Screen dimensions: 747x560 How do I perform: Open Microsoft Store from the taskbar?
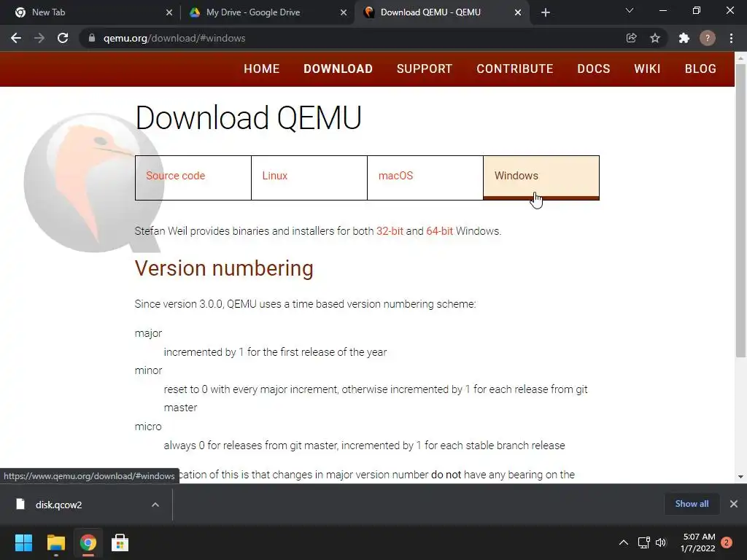click(x=120, y=542)
